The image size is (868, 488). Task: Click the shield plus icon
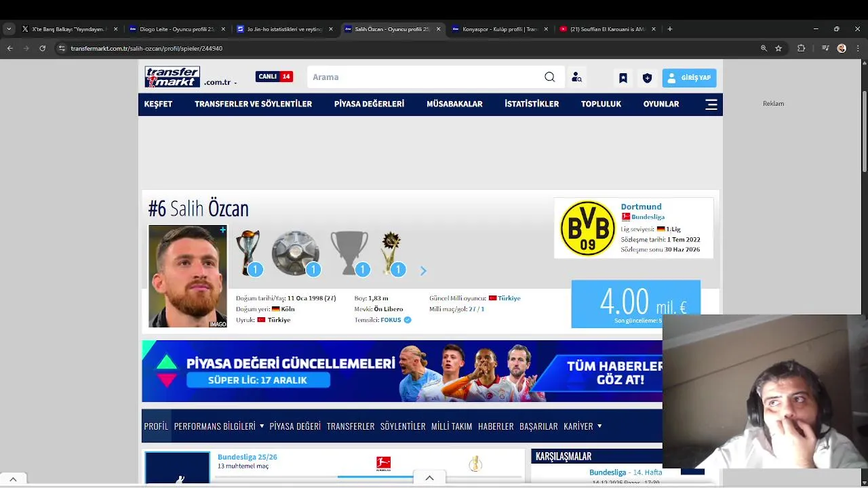tap(647, 78)
